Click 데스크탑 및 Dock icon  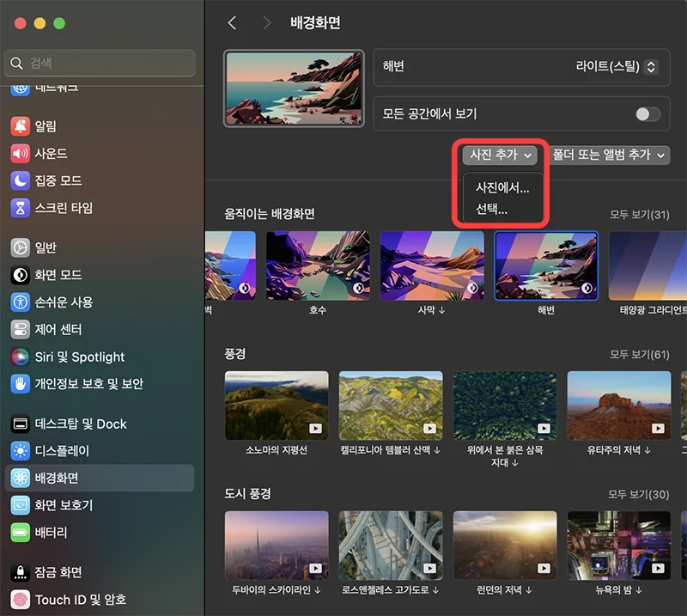tap(20, 424)
